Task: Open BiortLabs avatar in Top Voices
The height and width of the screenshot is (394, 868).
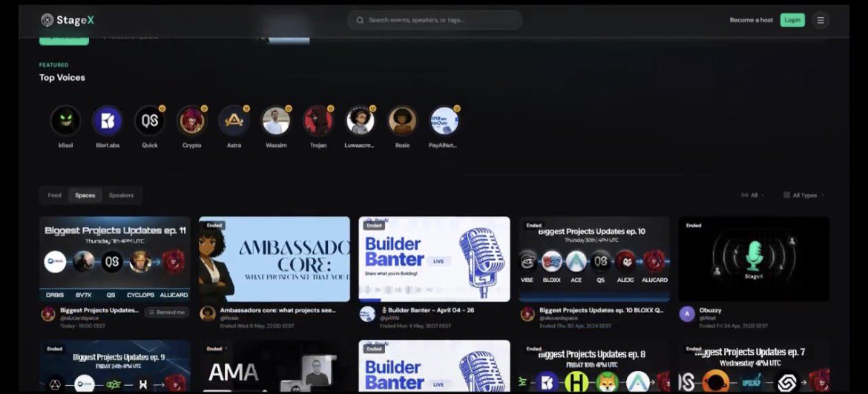Action: 108,121
